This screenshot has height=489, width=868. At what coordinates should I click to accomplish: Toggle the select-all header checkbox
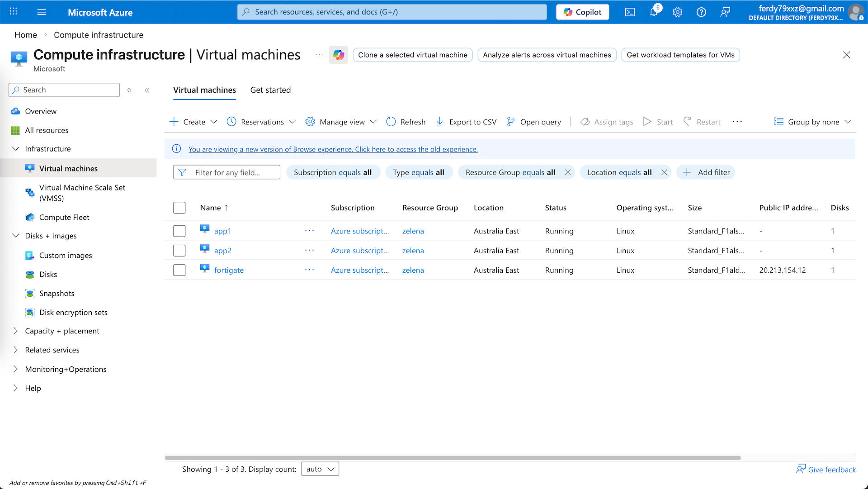point(179,208)
